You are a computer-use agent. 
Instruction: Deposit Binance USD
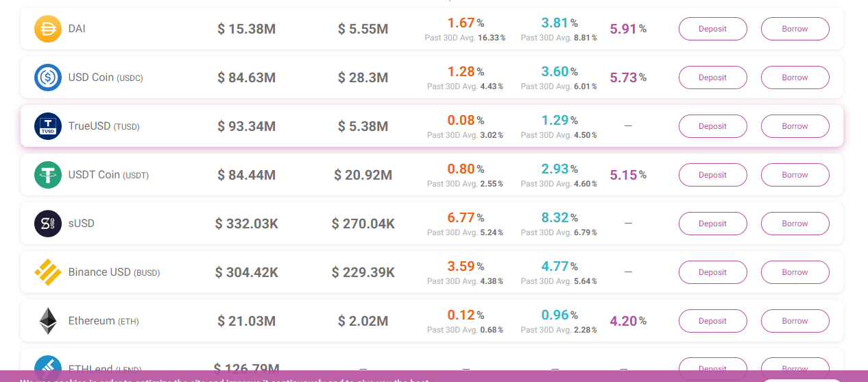coord(713,272)
